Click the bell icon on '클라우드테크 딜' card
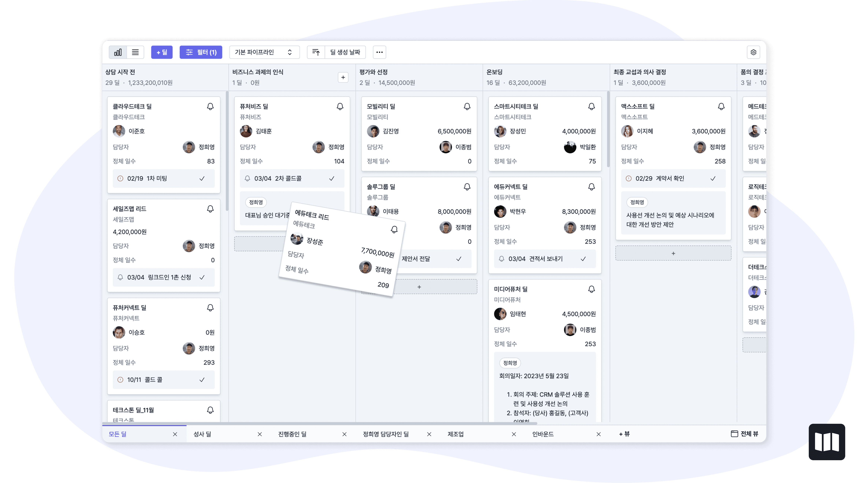868x483 pixels. [210, 107]
